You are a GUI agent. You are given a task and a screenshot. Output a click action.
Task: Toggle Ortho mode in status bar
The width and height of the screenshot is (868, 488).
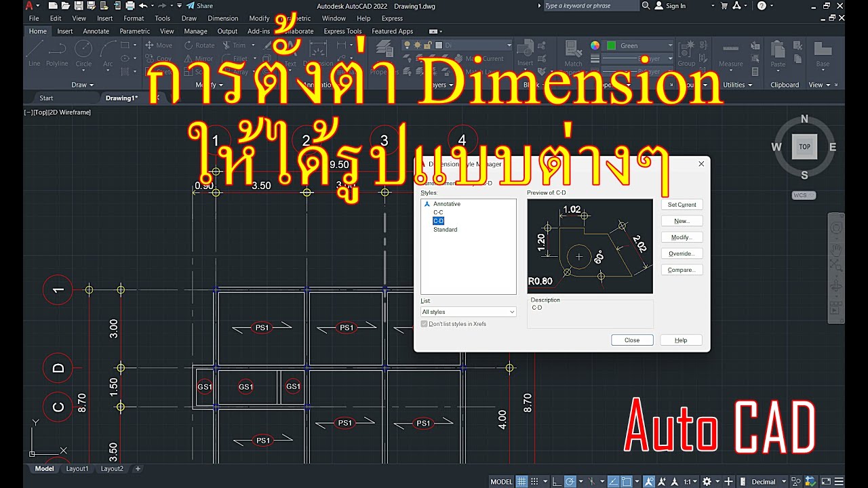tap(557, 482)
